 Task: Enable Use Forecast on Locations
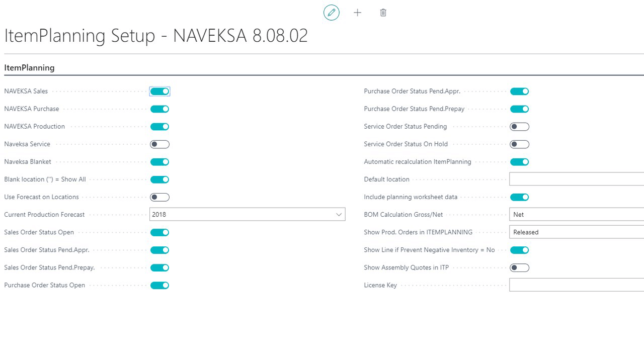[159, 197]
